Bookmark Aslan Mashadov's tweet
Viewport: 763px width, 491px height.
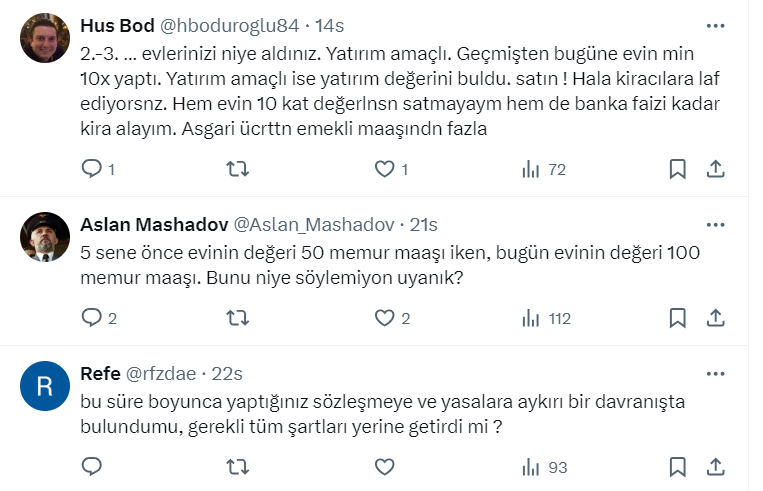(677, 318)
